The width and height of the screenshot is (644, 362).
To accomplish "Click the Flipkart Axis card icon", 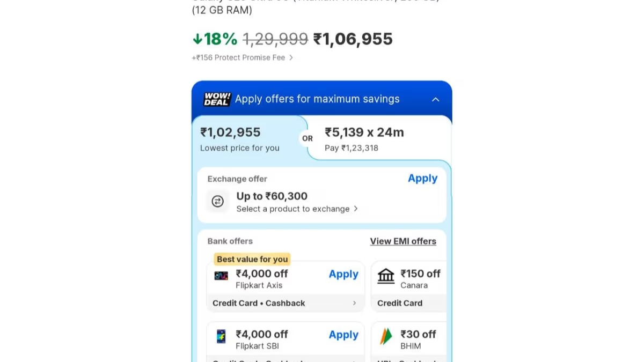I will 221,276.
